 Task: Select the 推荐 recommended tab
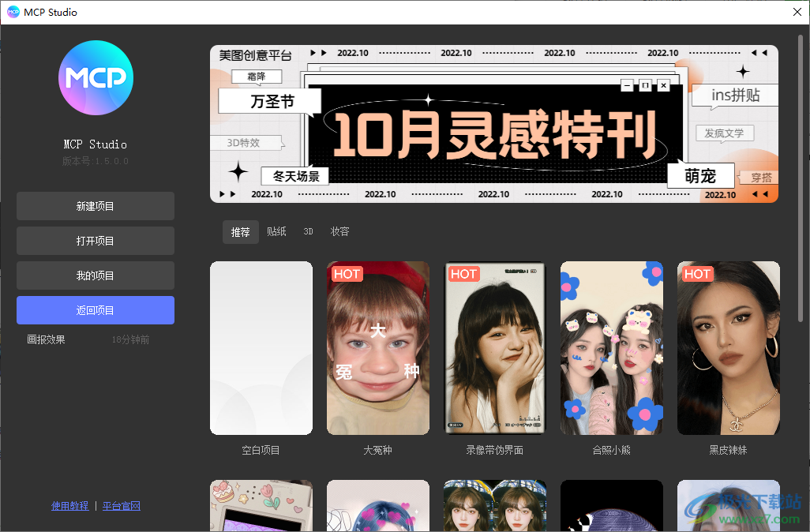tap(241, 232)
